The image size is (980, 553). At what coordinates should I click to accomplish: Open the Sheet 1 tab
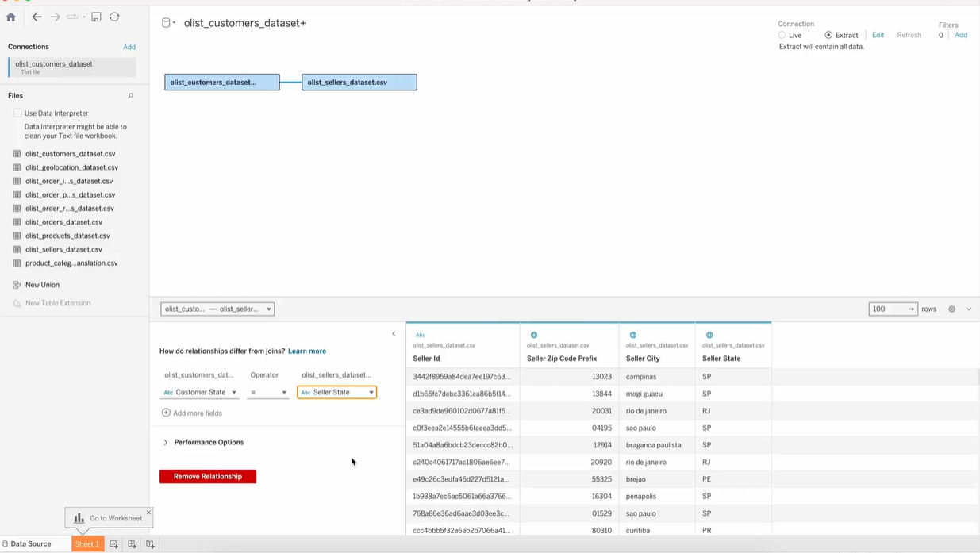[87, 544]
